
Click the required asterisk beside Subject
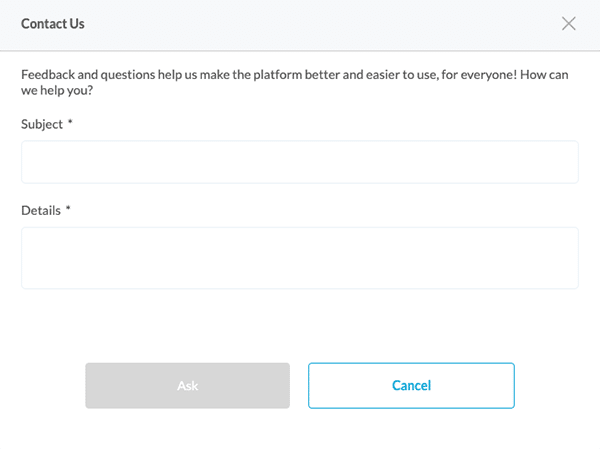[70, 124]
